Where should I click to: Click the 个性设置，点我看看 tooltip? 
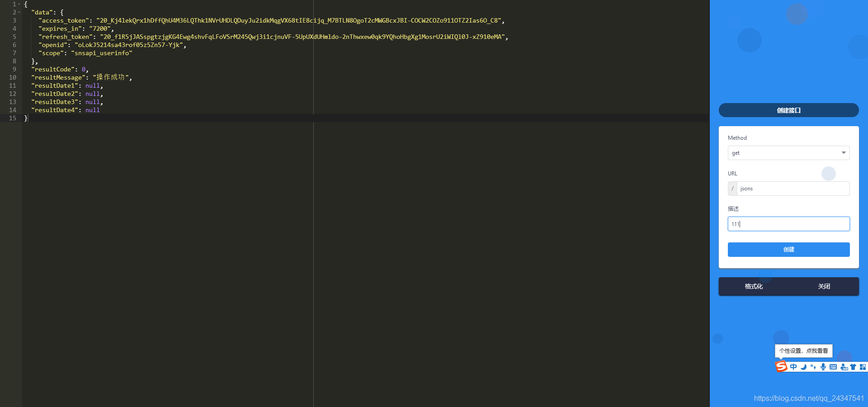coord(803,351)
